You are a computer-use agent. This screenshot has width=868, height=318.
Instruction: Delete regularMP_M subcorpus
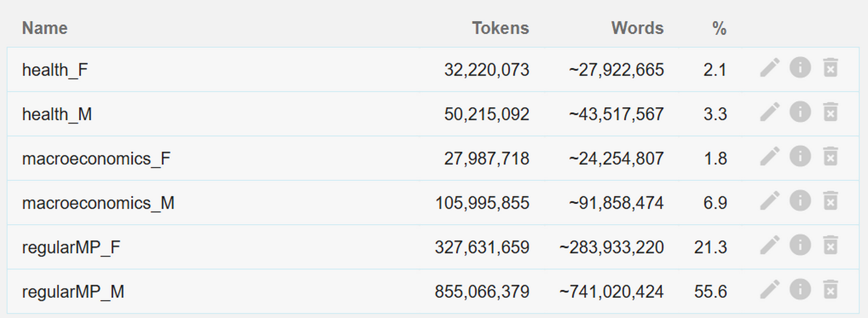[830, 290]
